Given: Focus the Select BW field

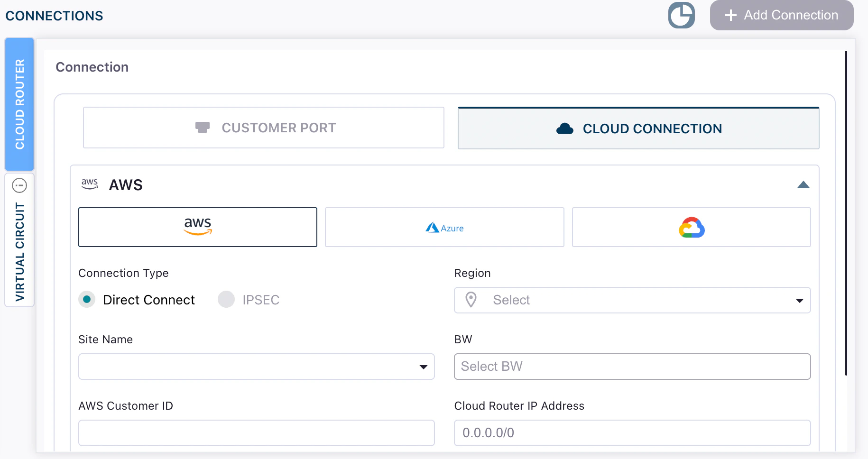Looking at the screenshot, I should coord(632,367).
